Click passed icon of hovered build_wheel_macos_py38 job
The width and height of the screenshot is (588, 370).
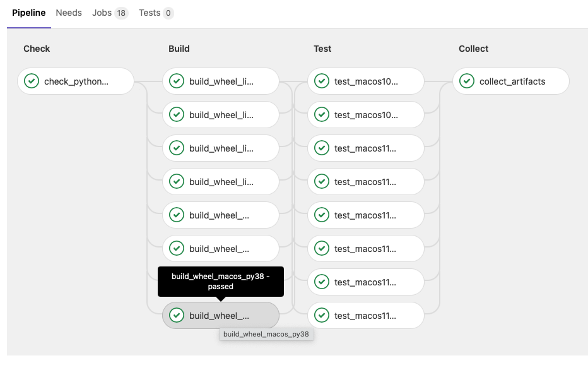(177, 315)
